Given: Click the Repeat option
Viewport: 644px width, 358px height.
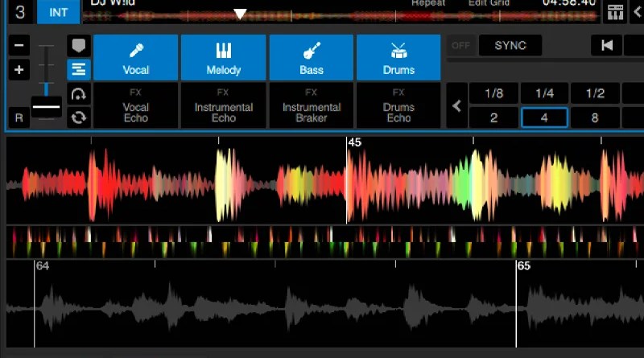Looking at the screenshot, I should (x=428, y=3).
